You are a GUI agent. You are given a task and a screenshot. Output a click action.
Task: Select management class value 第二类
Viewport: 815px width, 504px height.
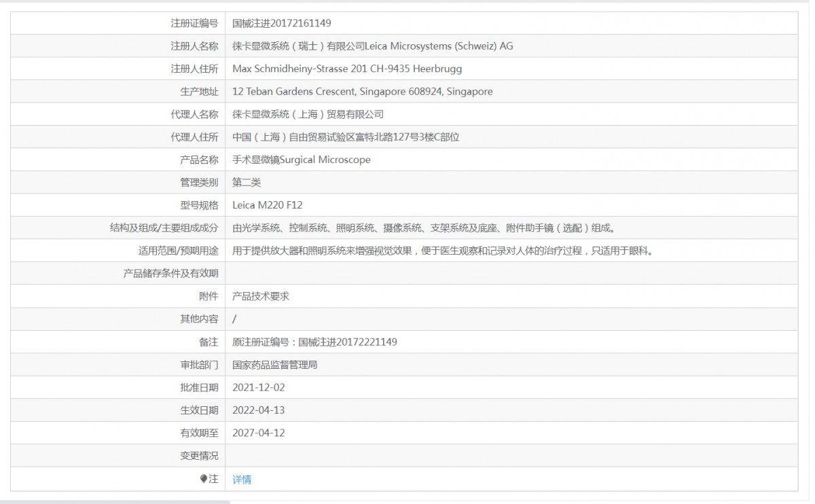[x=247, y=182]
